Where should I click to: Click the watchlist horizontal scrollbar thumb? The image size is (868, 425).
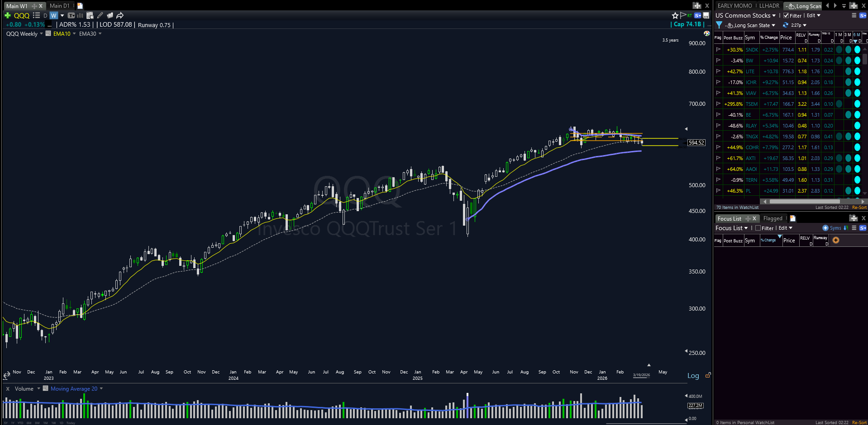[x=805, y=202]
